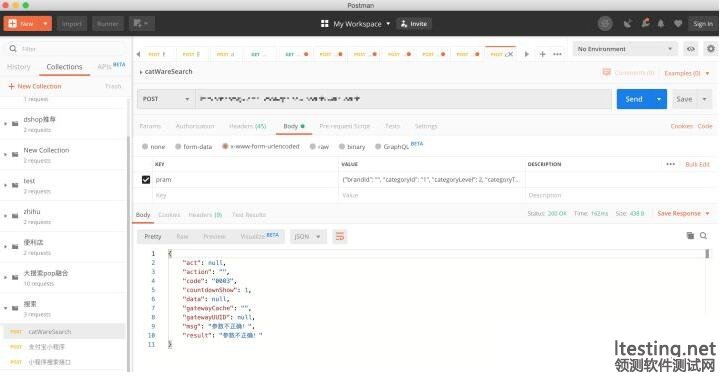This screenshot has width=727, height=379.
Task: Open the Authorization request tab
Action: coord(195,126)
